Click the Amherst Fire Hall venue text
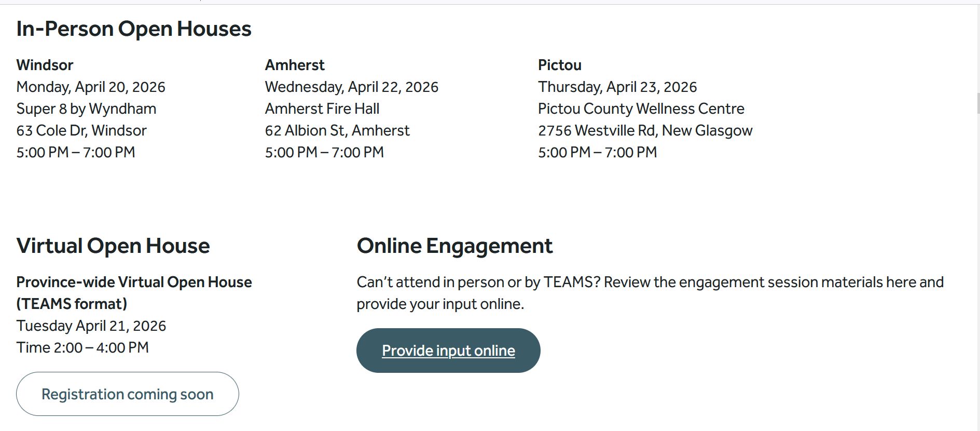The width and height of the screenshot is (980, 431). click(322, 109)
